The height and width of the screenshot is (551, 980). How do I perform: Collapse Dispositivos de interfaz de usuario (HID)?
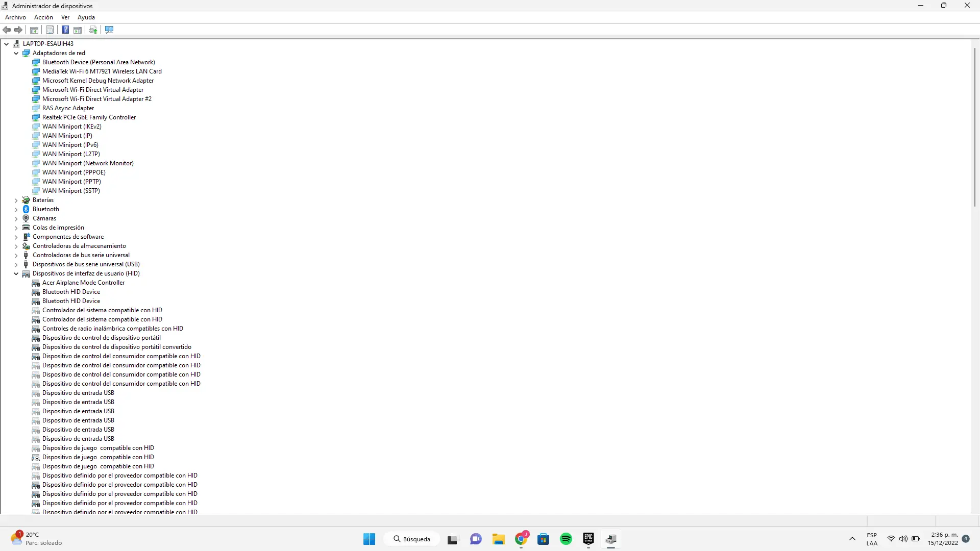(x=16, y=274)
